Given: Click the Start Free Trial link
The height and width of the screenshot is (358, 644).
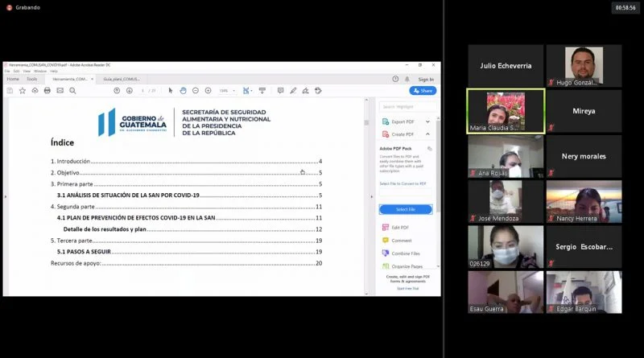Looking at the screenshot, I should (408, 289).
